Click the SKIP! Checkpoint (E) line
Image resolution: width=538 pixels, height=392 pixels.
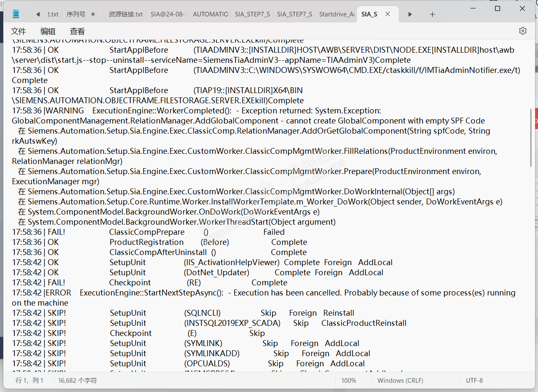point(138,333)
